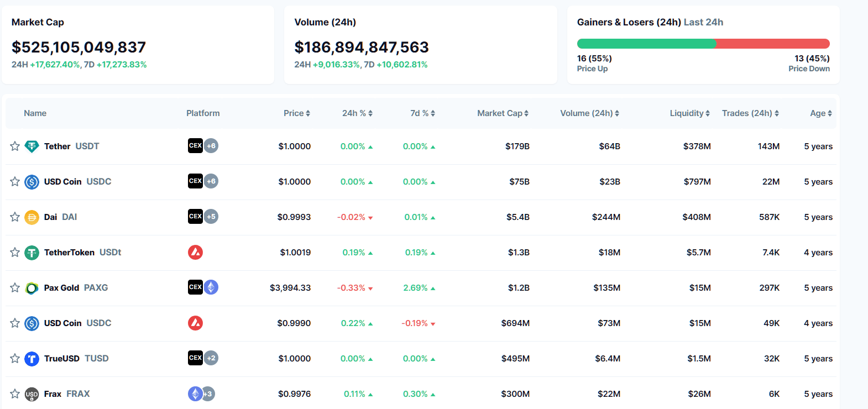Click the CEX platform badge for TrueUSD

click(195, 358)
